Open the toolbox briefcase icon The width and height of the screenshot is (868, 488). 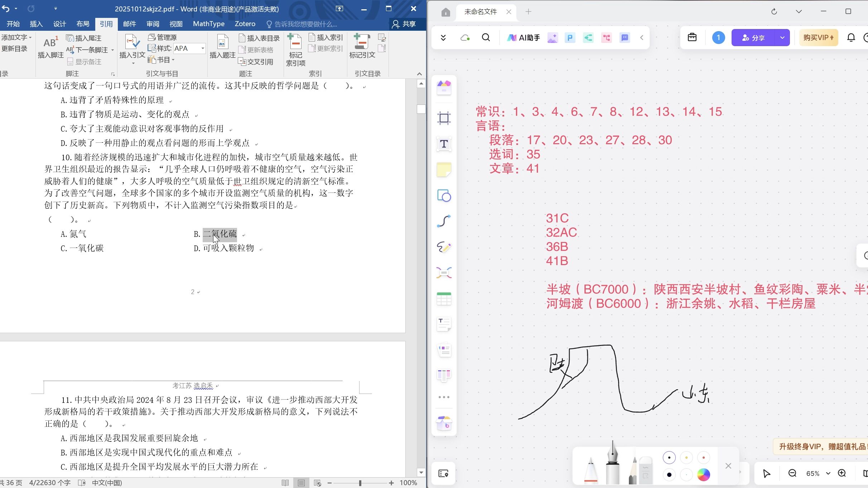(x=692, y=37)
